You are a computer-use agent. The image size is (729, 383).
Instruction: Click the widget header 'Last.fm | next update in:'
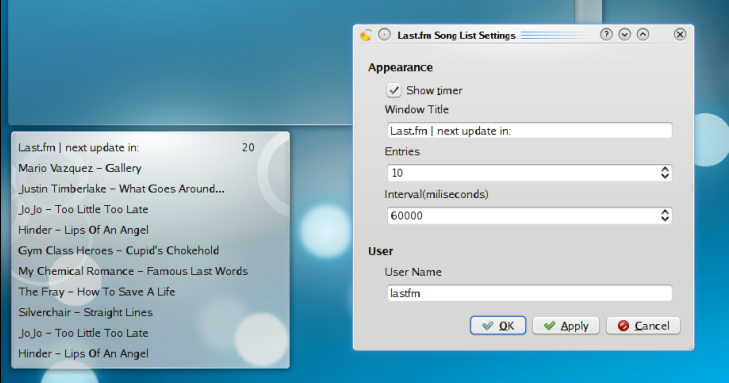tap(79, 148)
